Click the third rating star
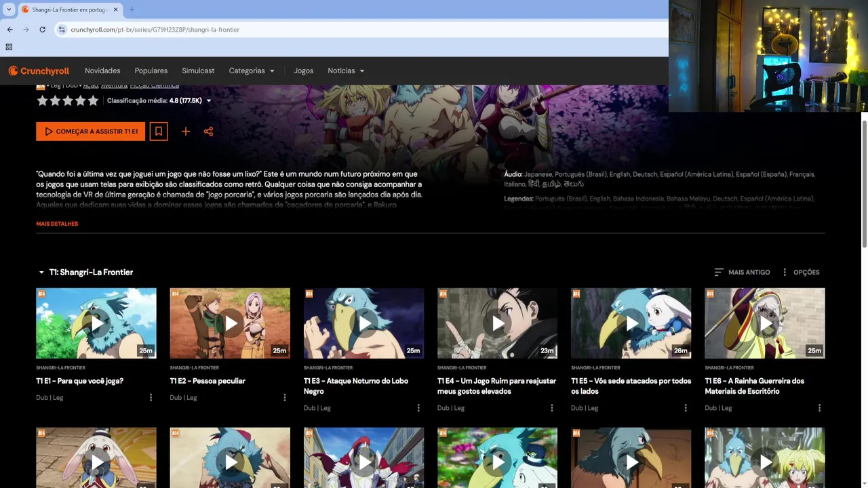Screen dimensions: 868x488 (x=68, y=101)
